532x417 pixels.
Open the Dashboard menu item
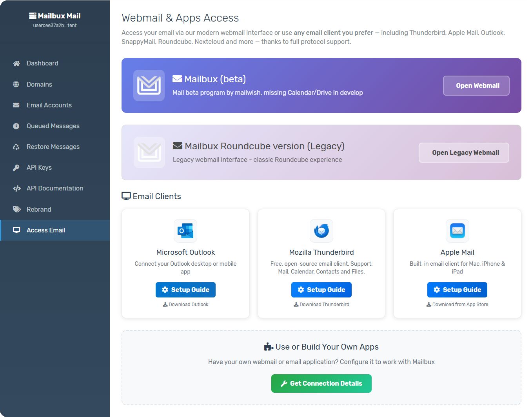tap(55, 63)
